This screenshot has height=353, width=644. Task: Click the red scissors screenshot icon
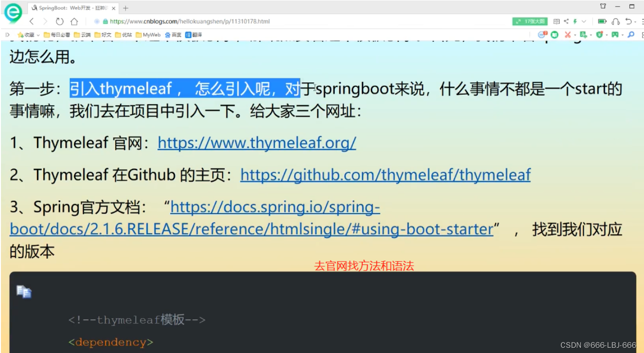[x=568, y=35]
